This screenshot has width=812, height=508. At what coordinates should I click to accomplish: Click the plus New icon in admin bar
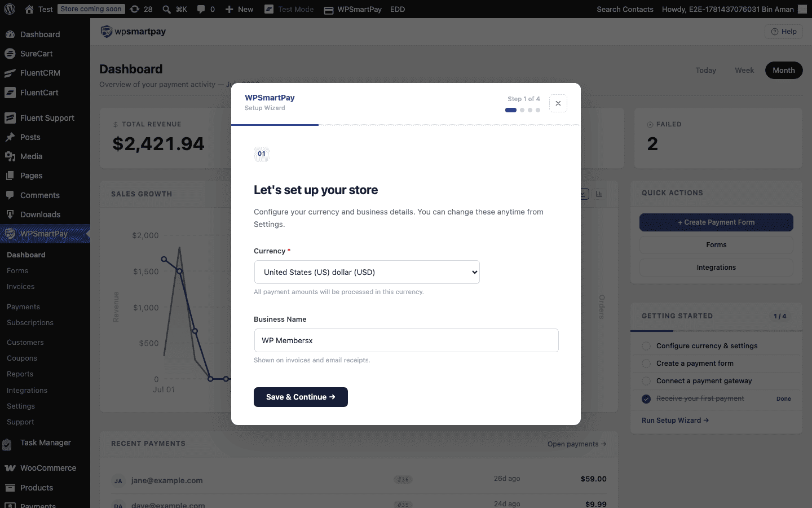coord(229,9)
